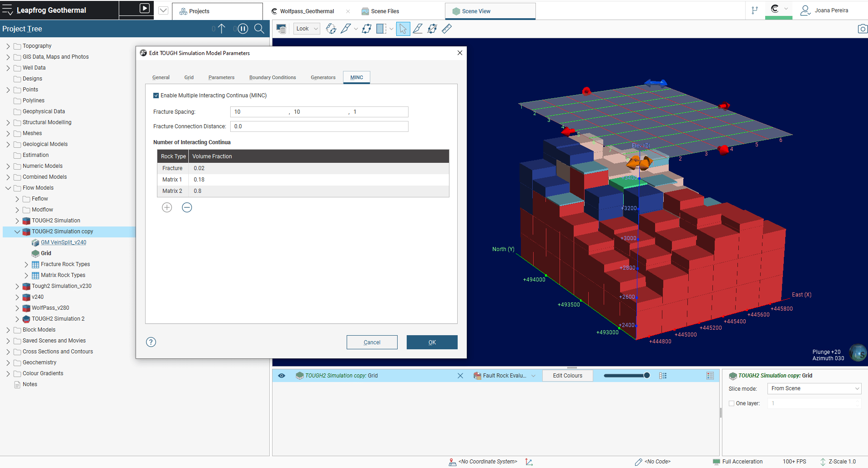Click the coordinate system icon in status bar

tap(452, 462)
